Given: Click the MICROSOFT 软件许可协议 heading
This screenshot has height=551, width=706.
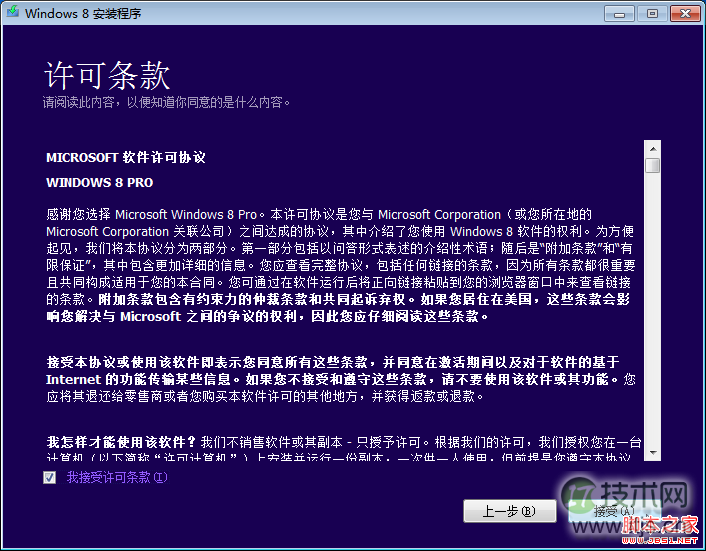Looking at the screenshot, I should 126,158.
